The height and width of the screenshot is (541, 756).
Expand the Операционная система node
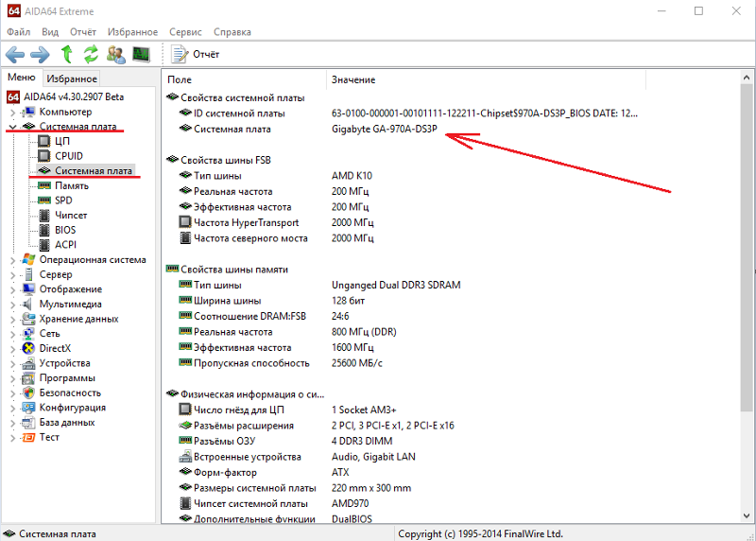tap(12, 260)
